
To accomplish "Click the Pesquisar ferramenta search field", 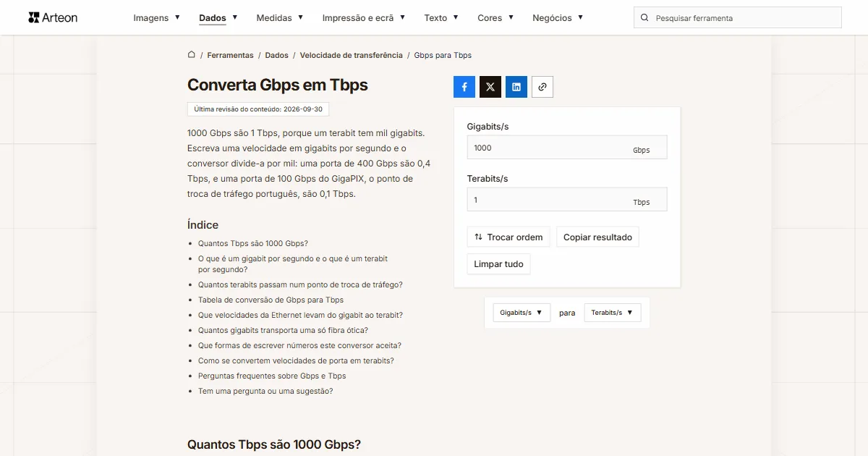I will [738, 18].
